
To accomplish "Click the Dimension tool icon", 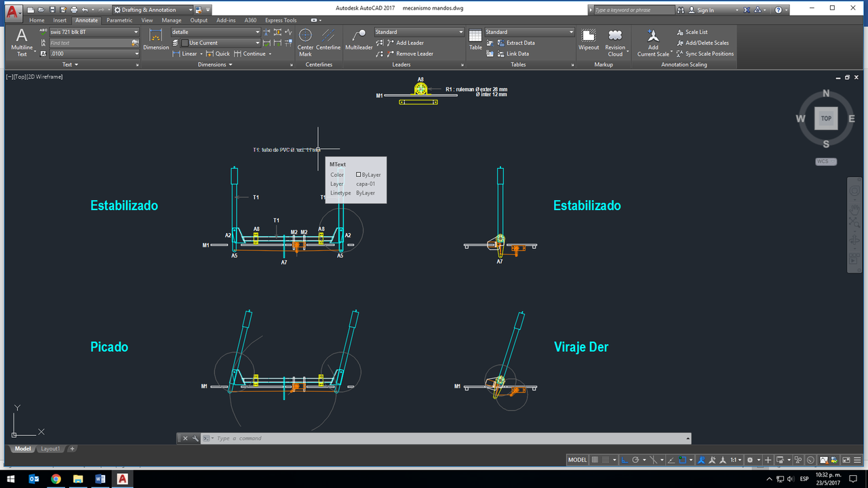I will 156,39.
